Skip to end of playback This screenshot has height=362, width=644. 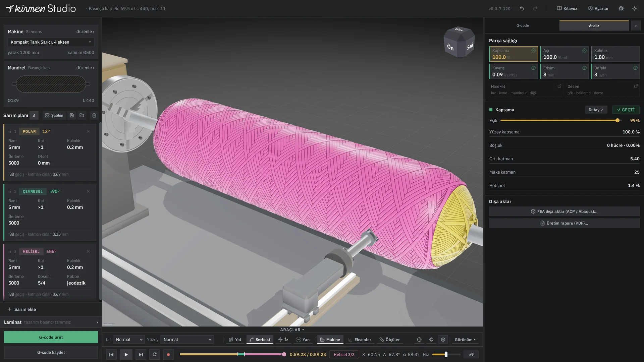[141, 354]
